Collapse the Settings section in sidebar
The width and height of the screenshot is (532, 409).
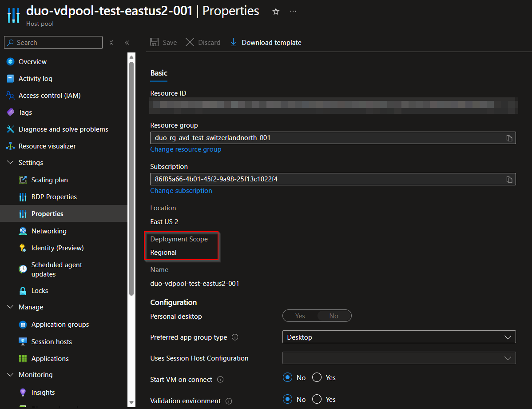[x=11, y=163]
